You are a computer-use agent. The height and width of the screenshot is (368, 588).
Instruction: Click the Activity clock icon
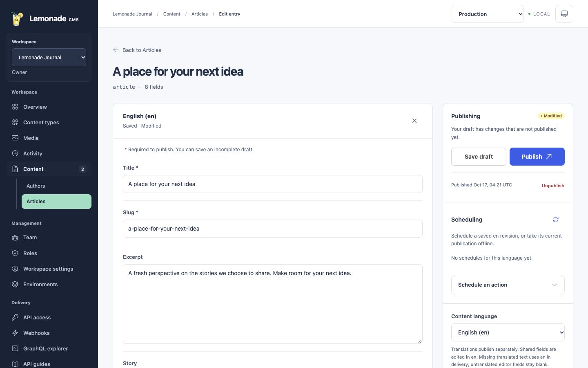click(x=15, y=153)
